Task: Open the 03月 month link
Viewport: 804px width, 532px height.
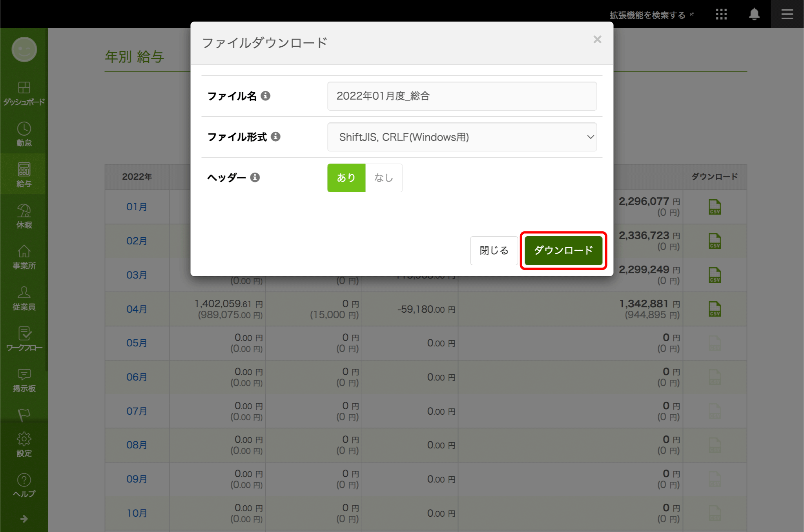Action: tap(137, 275)
